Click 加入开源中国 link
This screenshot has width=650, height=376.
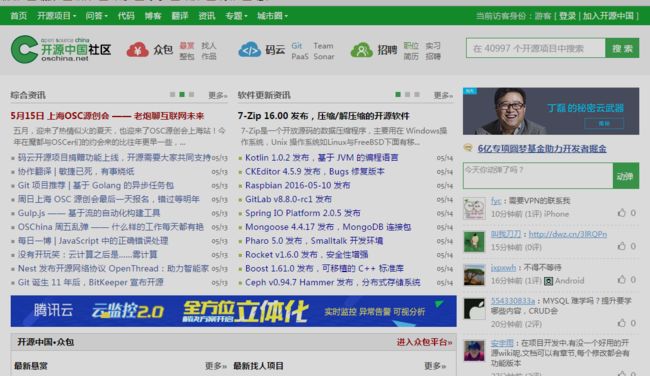coord(608,16)
